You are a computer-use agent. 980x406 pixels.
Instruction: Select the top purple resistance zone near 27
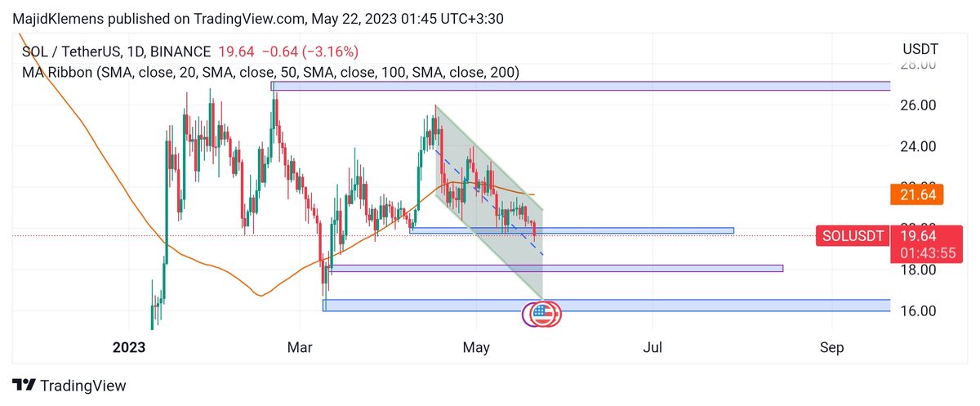580,86
